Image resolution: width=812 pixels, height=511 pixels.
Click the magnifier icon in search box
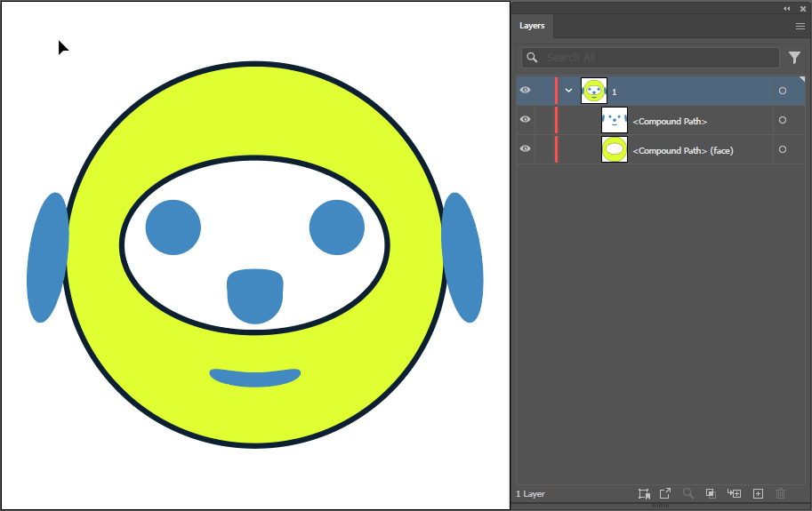(x=532, y=58)
